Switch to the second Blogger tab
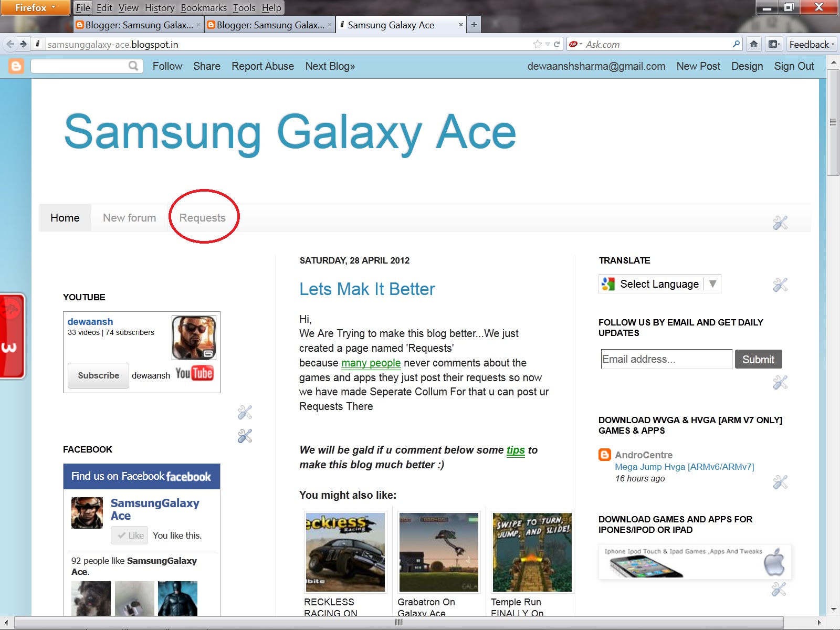This screenshot has width=840, height=630. tap(270, 25)
